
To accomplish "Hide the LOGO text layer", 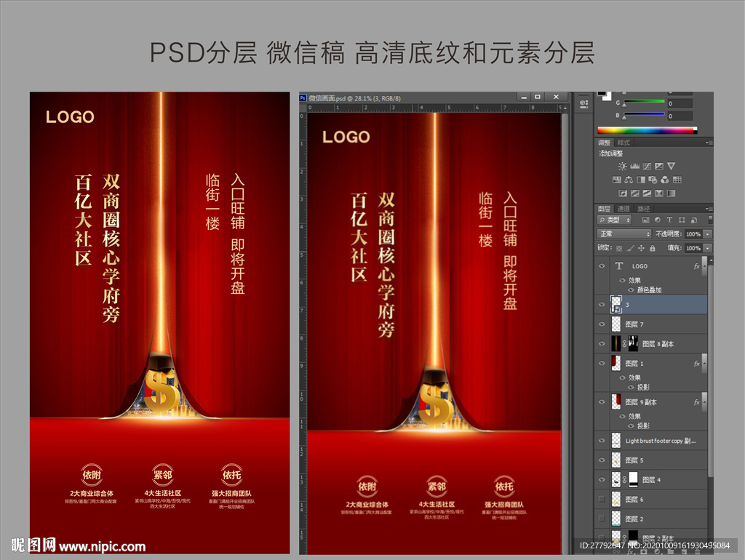I will pos(602,266).
